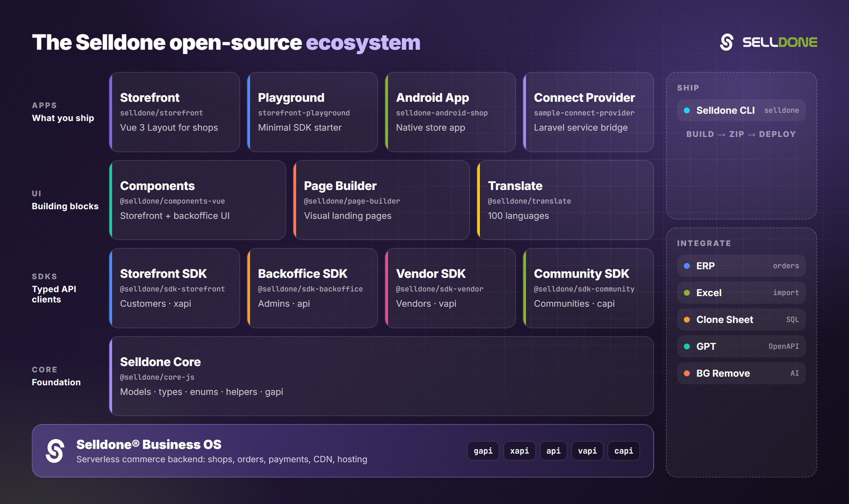Select the Selldone CLI row

point(742,111)
